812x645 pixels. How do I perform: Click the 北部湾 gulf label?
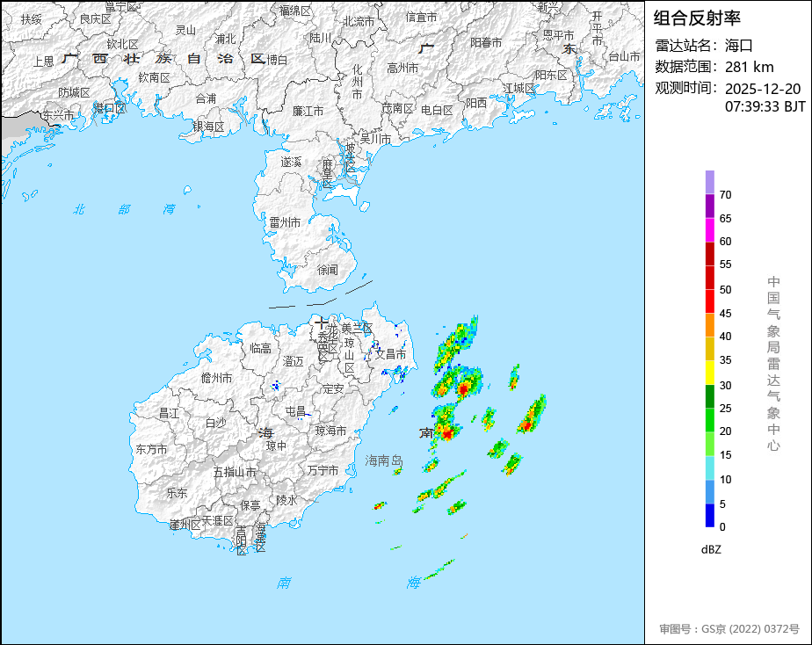[124, 209]
